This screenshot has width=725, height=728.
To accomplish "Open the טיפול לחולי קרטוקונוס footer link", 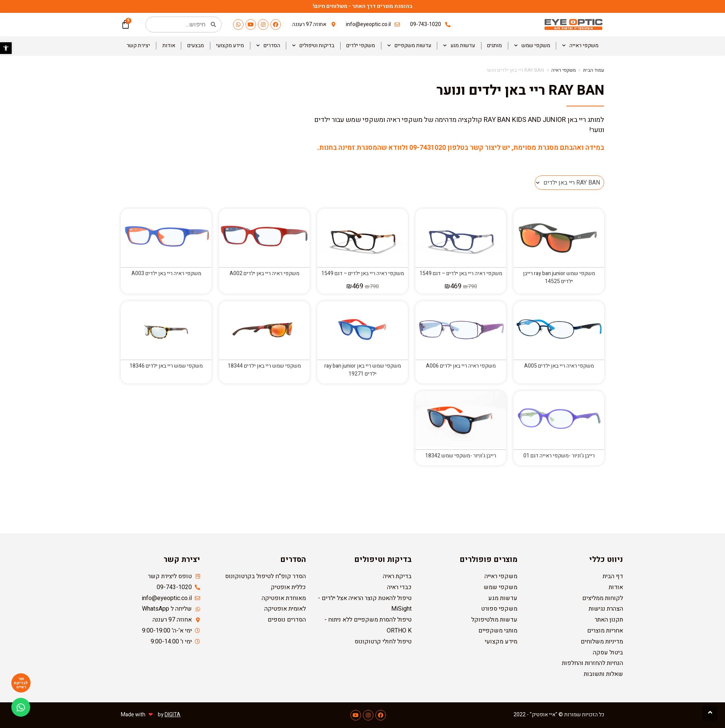I will point(383,642).
